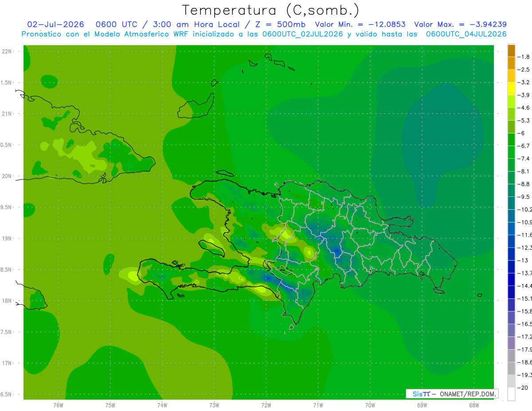Click the '-6.7' colorbar label
Screen dimensions: 532x411
(524, 146)
